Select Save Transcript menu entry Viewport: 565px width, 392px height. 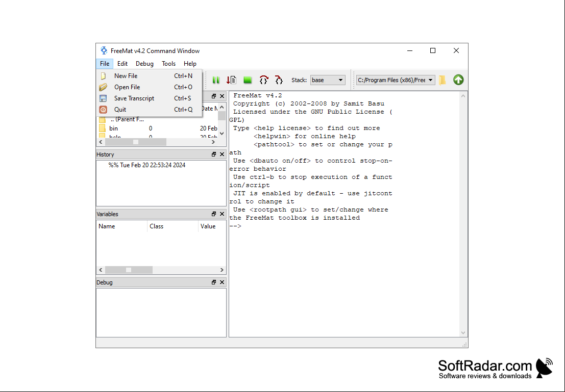(149, 98)
